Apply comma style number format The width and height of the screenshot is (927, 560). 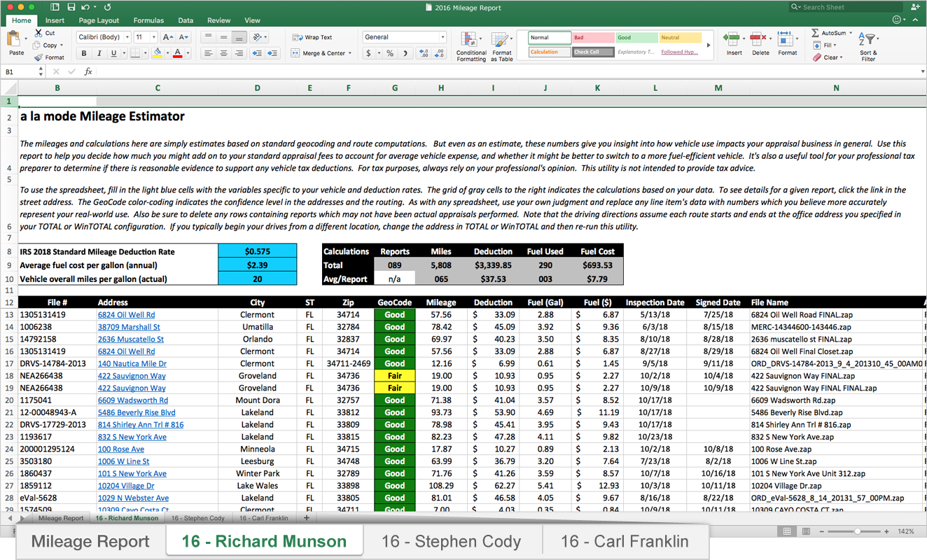406,53
